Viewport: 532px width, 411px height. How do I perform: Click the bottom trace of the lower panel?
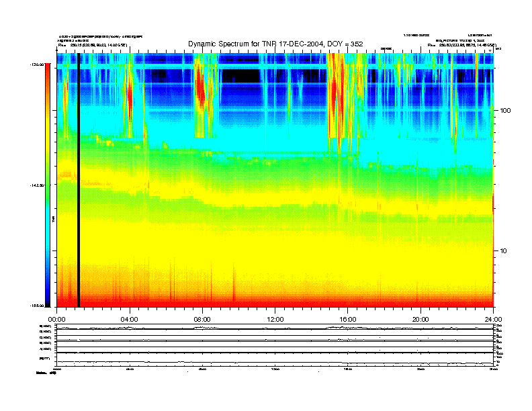(x=275, y=363)
